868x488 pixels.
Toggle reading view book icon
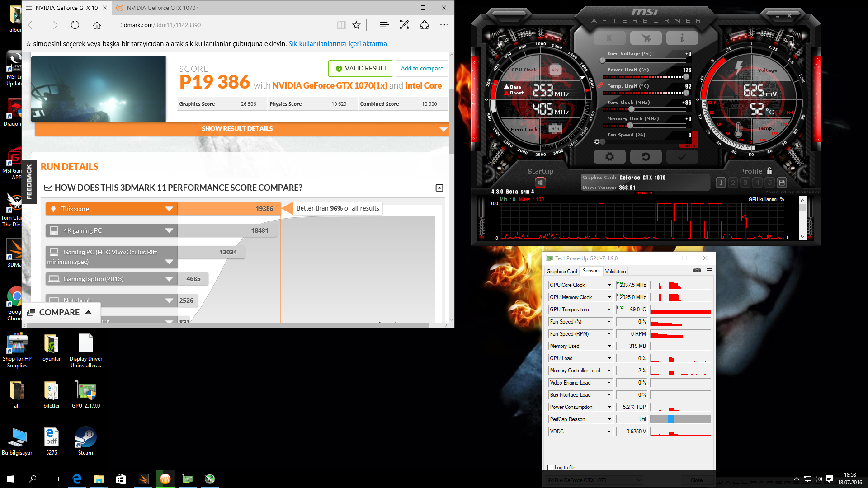[x=341, y=25]
